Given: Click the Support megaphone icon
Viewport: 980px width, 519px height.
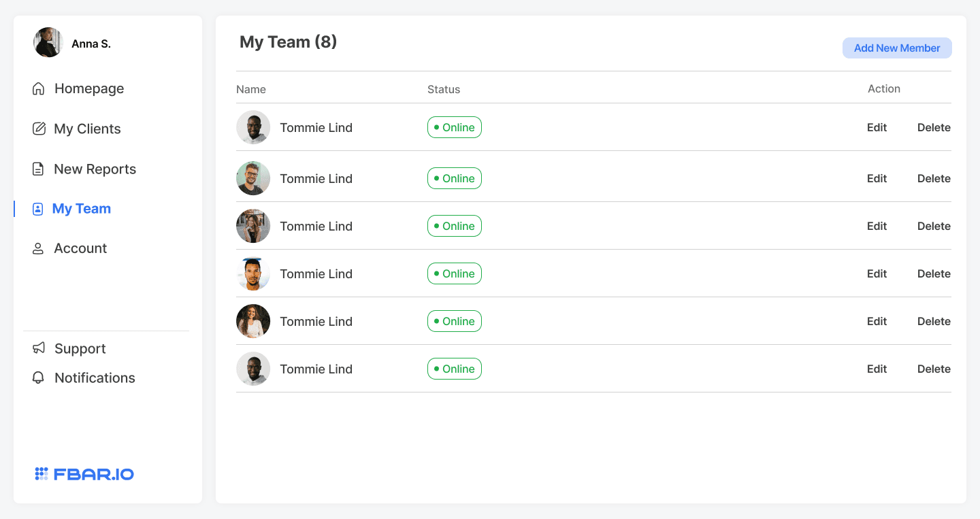Looking at the screenshot, I should click(38, 348).
